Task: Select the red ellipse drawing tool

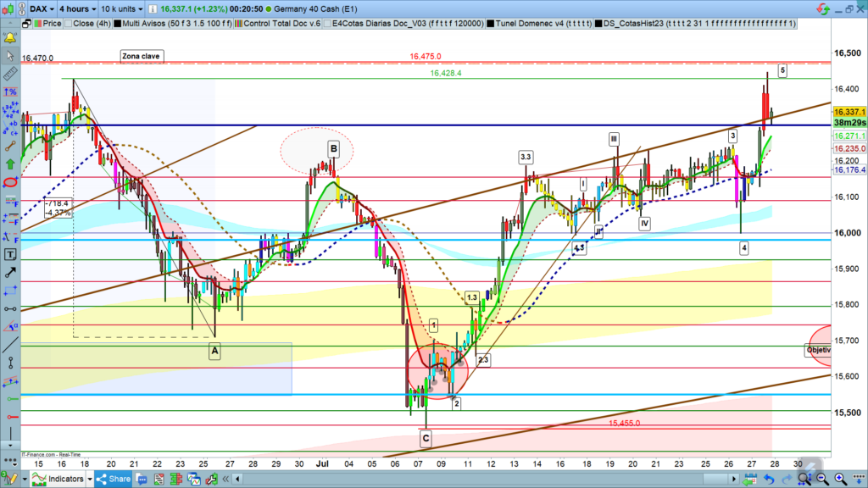Action: point(11,182)
